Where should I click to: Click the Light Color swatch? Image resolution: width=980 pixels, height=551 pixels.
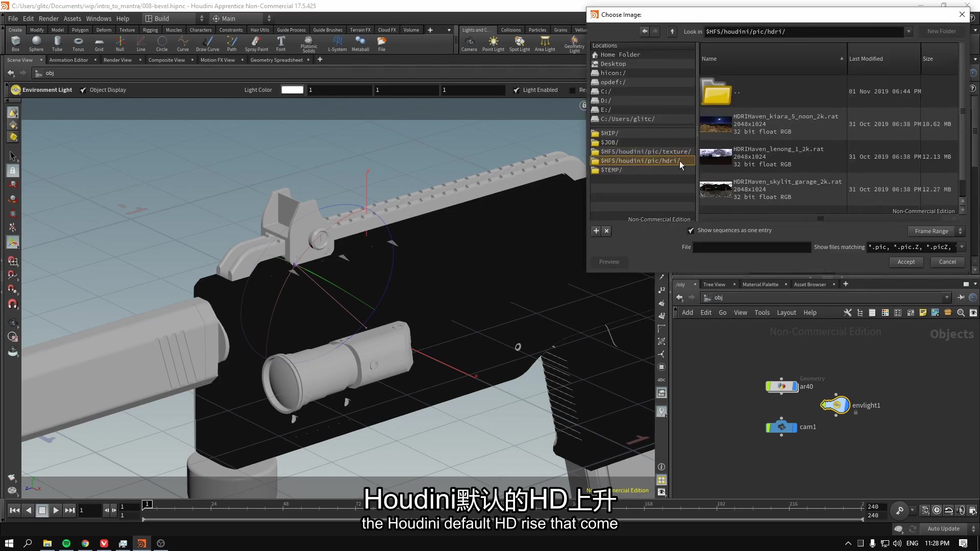click(x=292, y=90)
